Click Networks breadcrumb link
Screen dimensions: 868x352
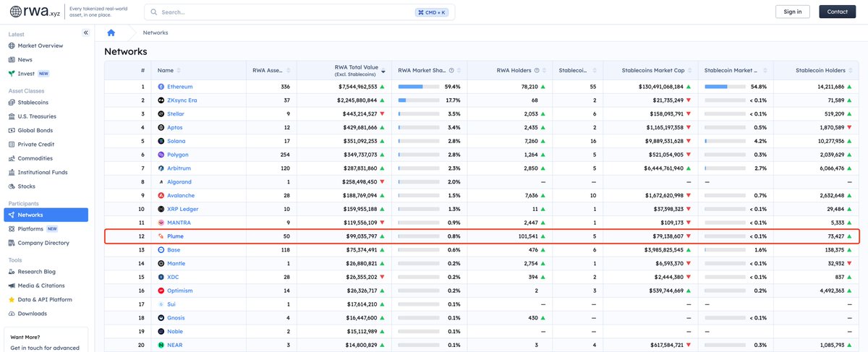pos(156,33)
